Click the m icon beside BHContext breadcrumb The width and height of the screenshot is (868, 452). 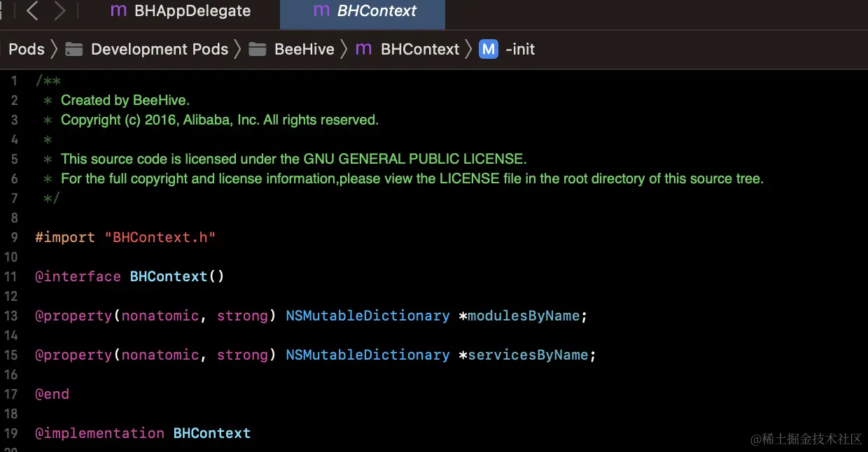tap(363, 49)
